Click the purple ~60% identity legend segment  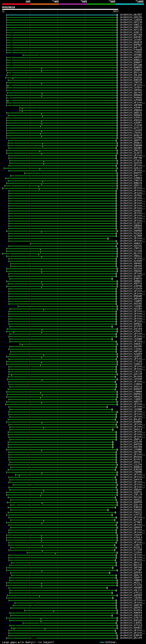73,4
